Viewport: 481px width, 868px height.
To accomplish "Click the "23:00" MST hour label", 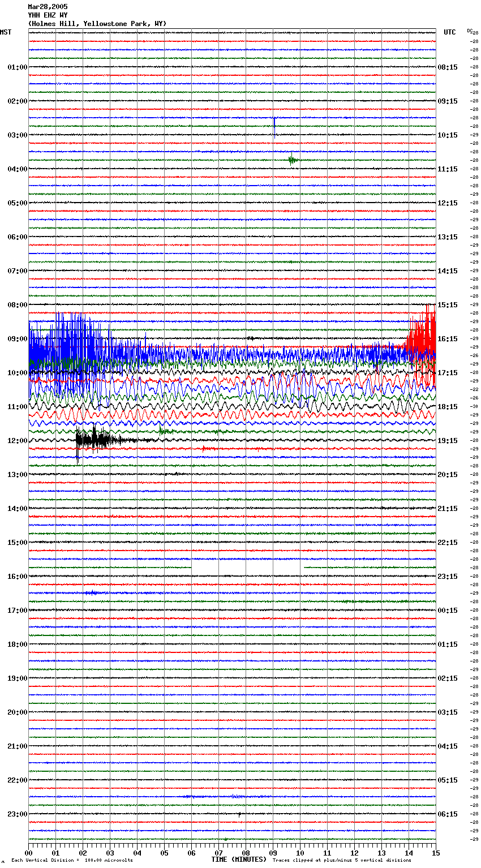I will [x=18, y=814].
